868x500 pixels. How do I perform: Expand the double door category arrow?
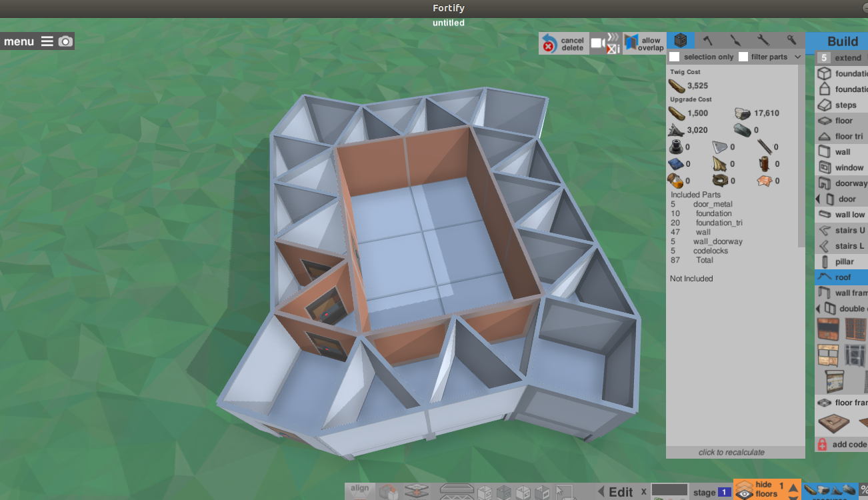[818, 309]
